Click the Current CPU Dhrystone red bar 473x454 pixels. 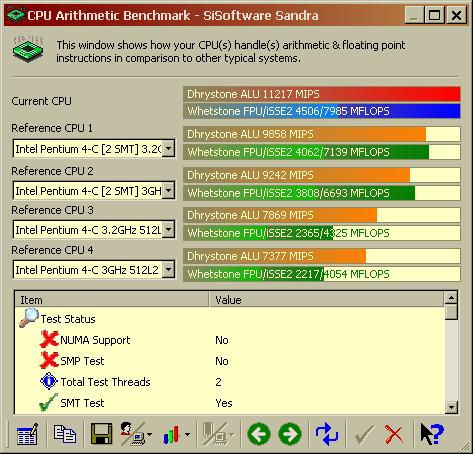(322, 94)
